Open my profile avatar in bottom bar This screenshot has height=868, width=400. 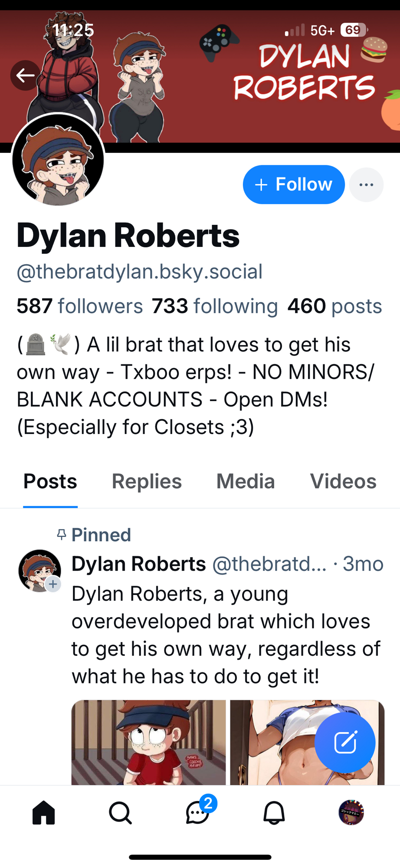point(351,812)
